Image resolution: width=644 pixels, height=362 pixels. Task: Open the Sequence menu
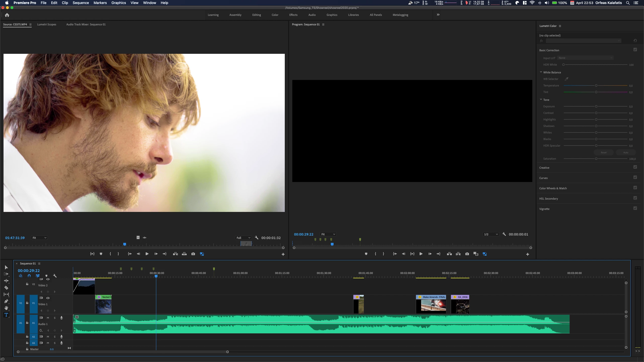pos(80,3)
